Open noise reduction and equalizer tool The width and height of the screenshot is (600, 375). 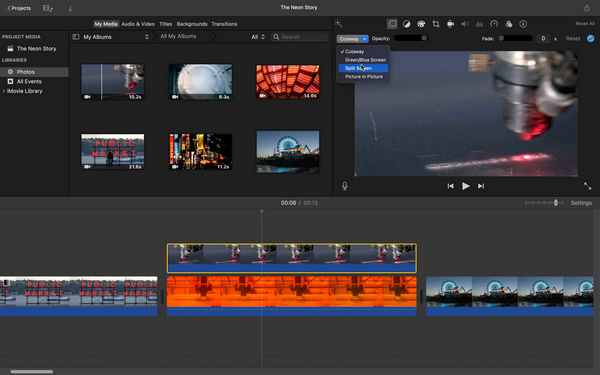[x=479, y=24]
